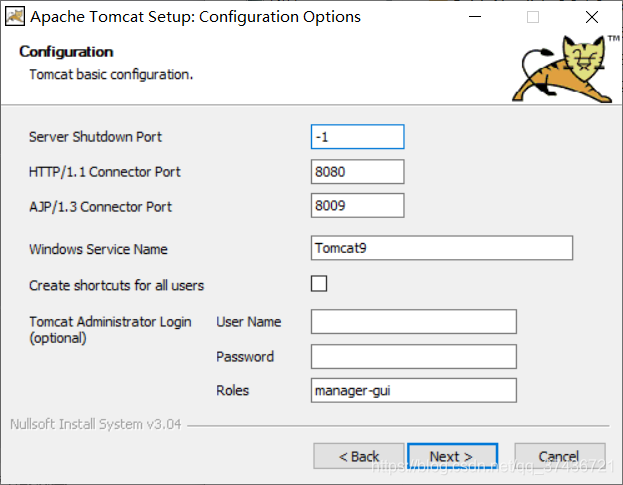Click the User Name label
Viewport: 623px width, 485px height.
click(249, 322)
